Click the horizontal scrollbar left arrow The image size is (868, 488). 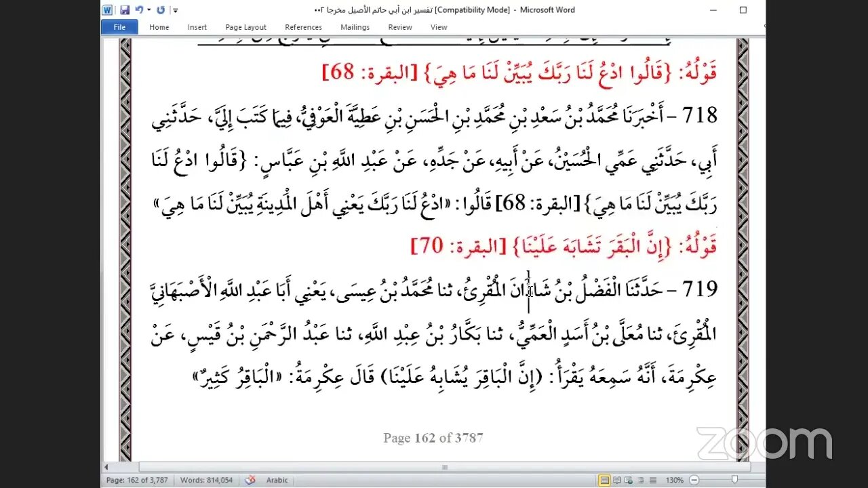(106, 467)
